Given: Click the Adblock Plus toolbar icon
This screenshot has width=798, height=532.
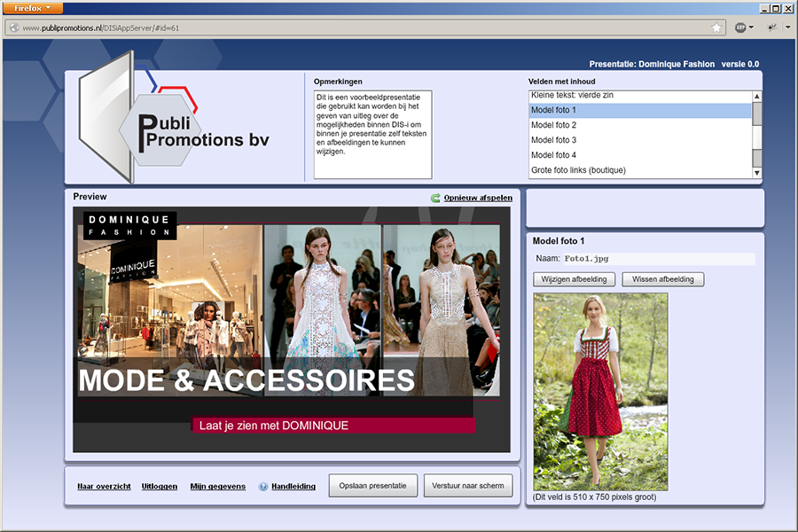Looking at the screenshot, I should 740,27.
